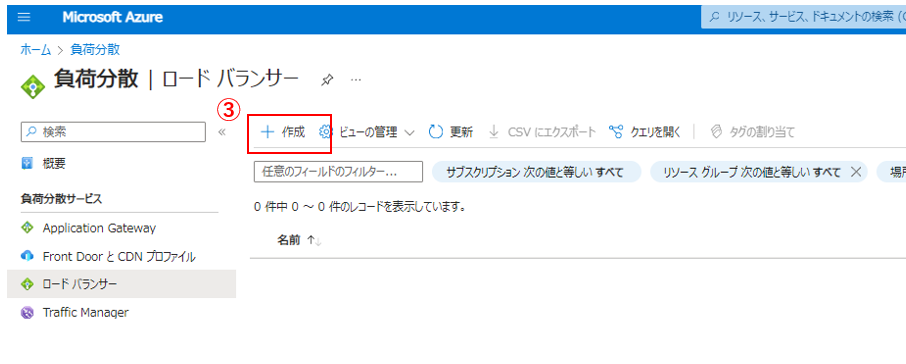
Task: Focus the global resource search box
Action: pyautogui.click(x=804, y=17)
